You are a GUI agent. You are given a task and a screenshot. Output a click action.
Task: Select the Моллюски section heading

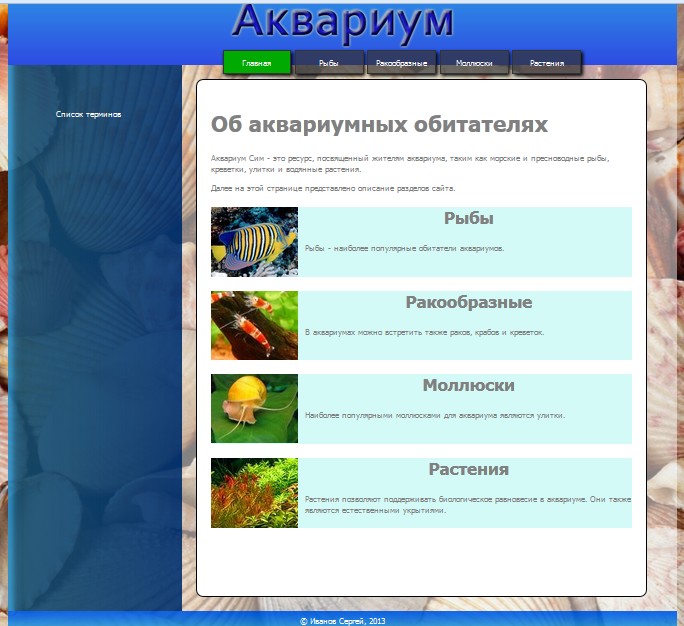(x=468, y=386)
